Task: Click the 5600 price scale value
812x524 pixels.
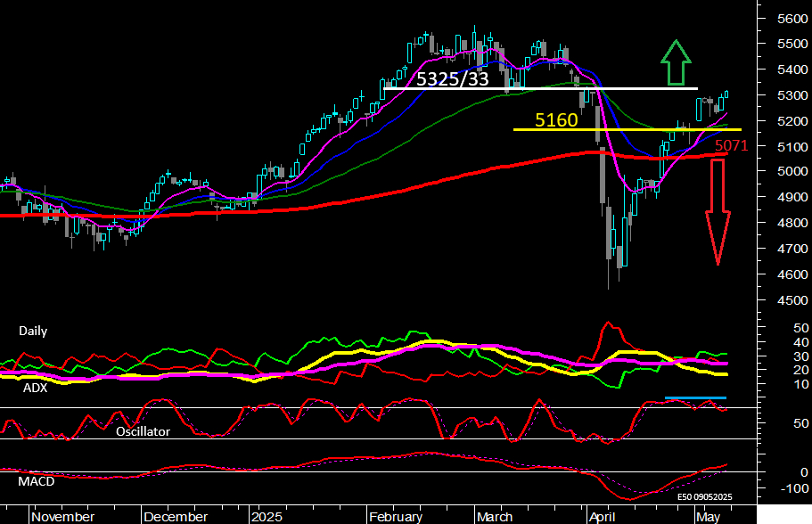Action: pos(792,19)
